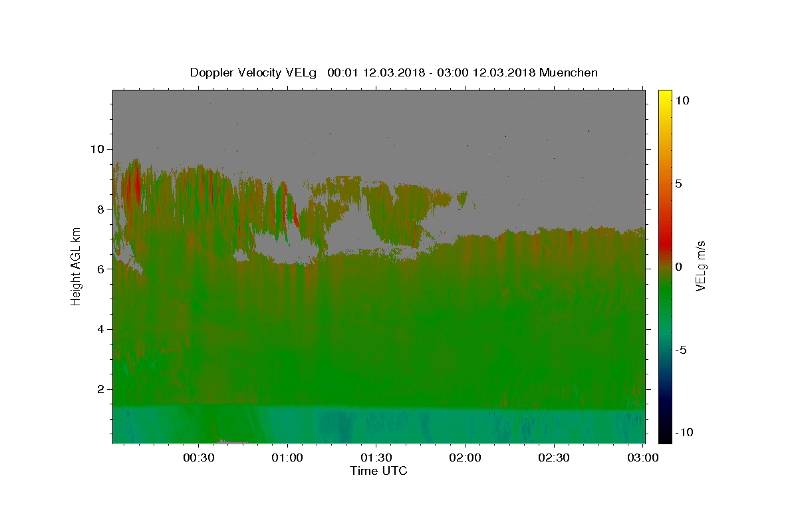
Task: Click the 01:00 time tick label
Action: tap(287, 458)
